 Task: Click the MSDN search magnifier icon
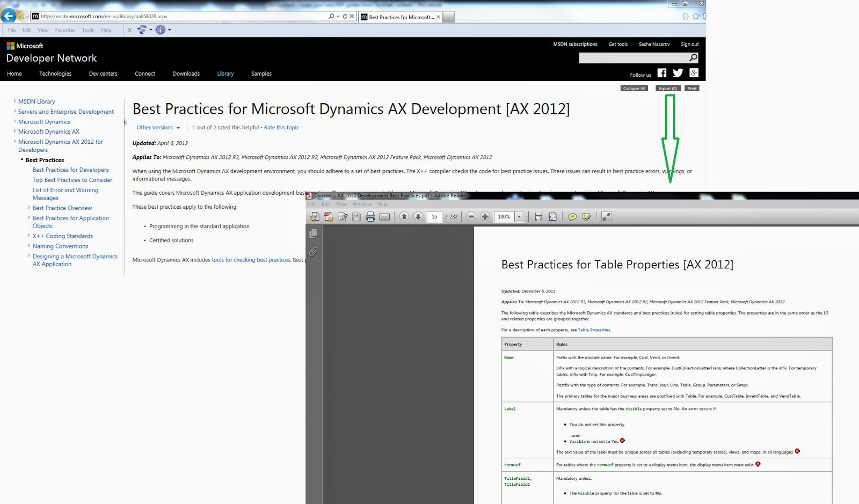click(693, 57)
